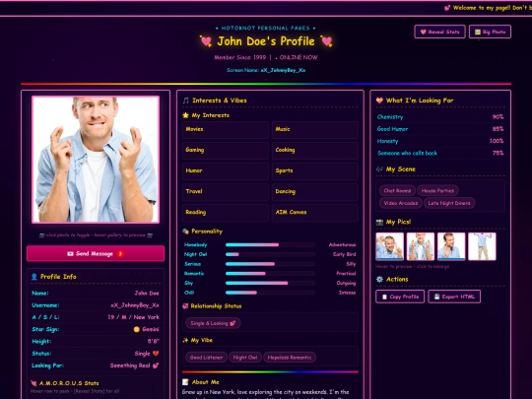Open the second My Pics thumbnail

point(421,246)
